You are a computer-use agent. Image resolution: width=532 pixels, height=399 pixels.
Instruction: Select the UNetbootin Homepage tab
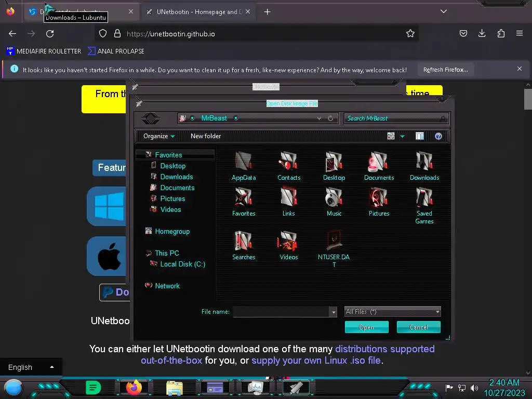pos(198,12)
